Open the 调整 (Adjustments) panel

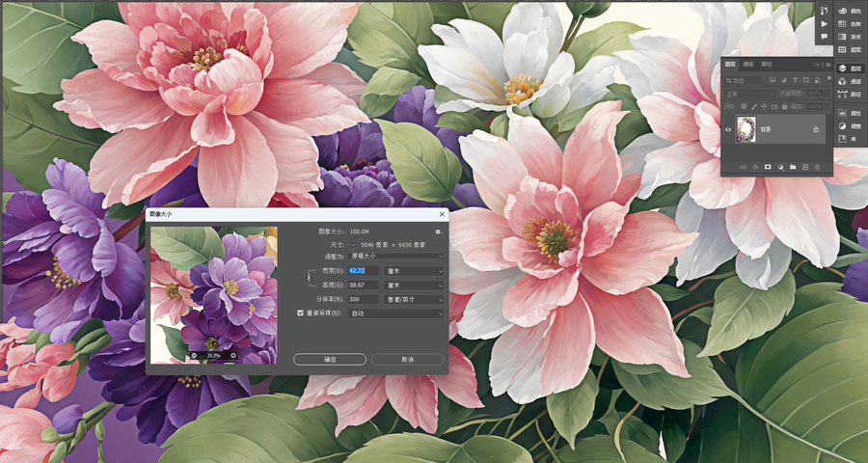[x=851, y=126]
